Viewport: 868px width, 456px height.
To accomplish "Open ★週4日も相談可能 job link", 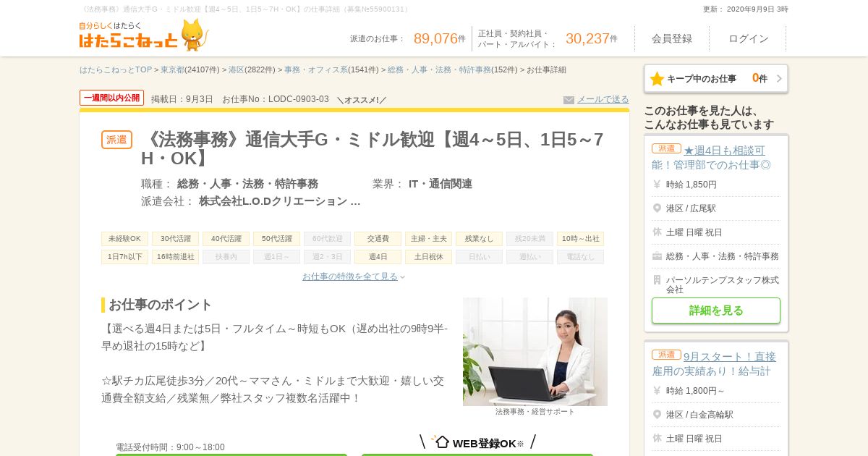I will (711, 157).
